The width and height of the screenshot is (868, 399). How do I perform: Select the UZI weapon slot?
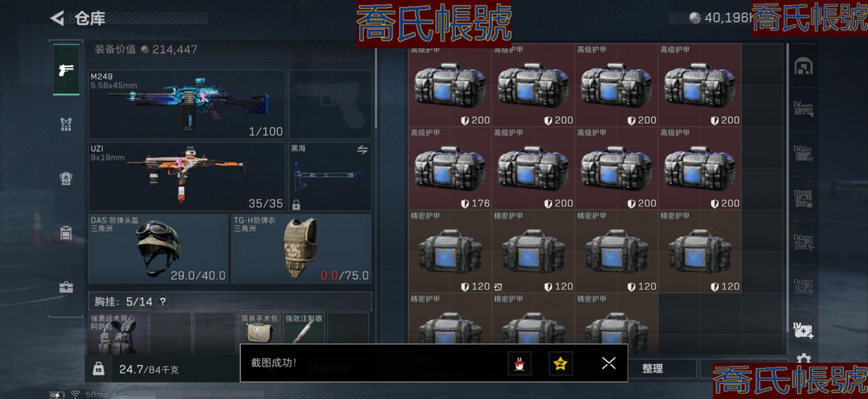tap(187, 176)
